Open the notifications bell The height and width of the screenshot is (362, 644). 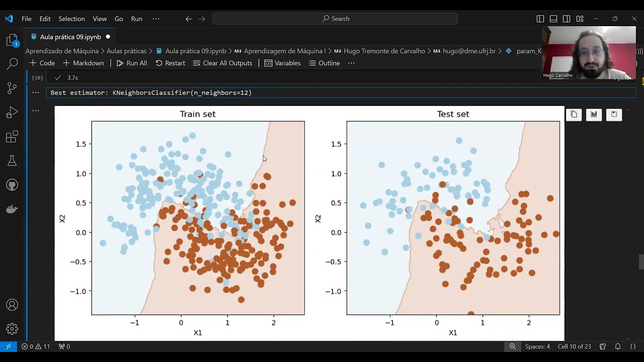[x=618, y=346]
